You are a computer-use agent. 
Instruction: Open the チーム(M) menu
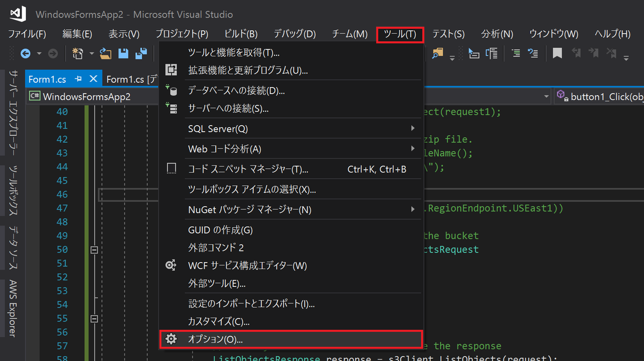pos(349,34)
